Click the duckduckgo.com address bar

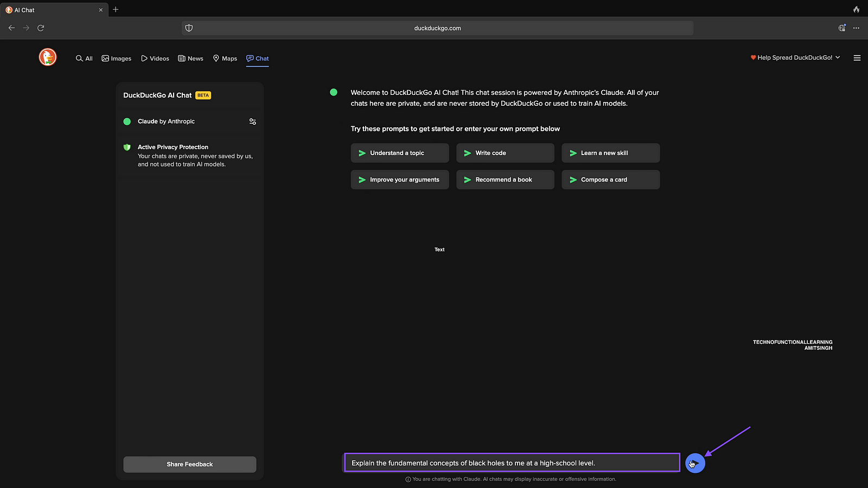point(437,28)
